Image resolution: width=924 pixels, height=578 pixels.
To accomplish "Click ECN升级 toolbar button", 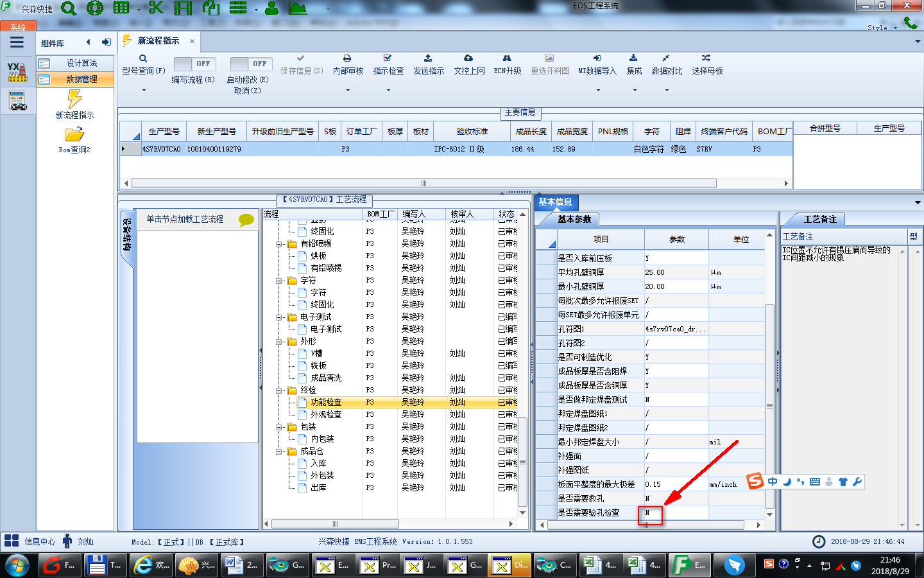I will point(507,65).
